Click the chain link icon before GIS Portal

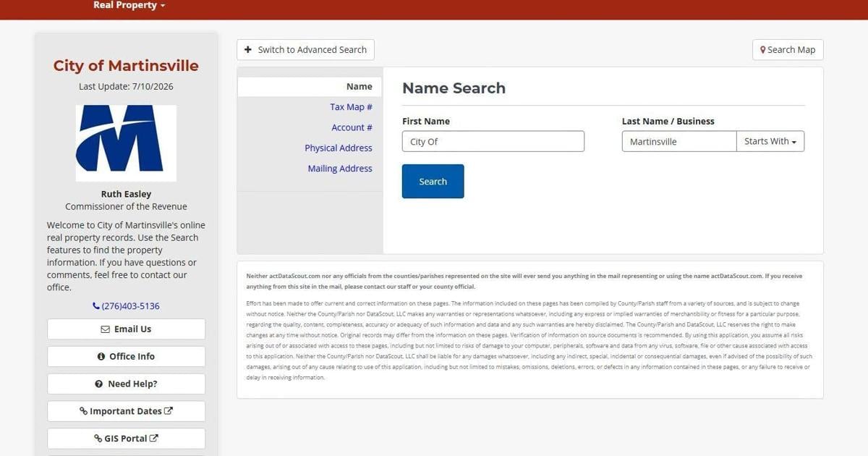point(98,439)
